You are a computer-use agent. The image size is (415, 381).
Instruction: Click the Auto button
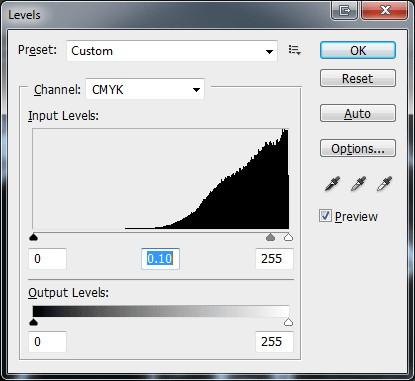pyautogui.click(x=358, y=113)
